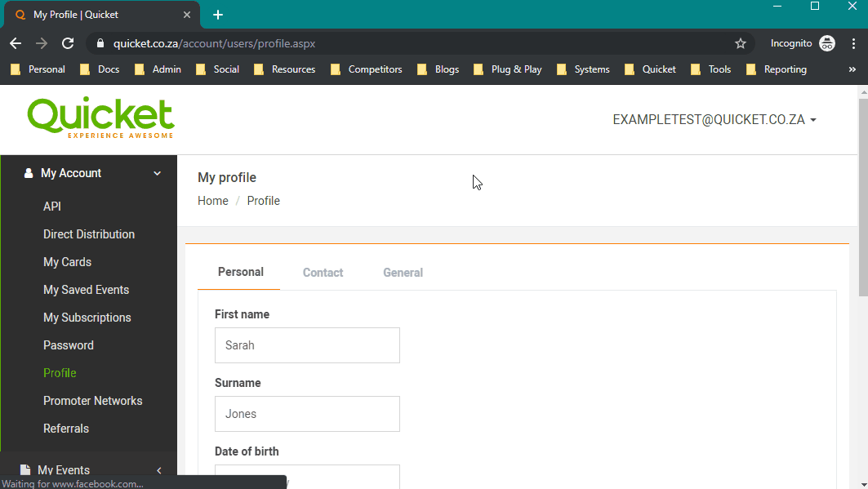The image size is (868, 489).
Task: Click the address bar URL
Action: click(214, 44)
